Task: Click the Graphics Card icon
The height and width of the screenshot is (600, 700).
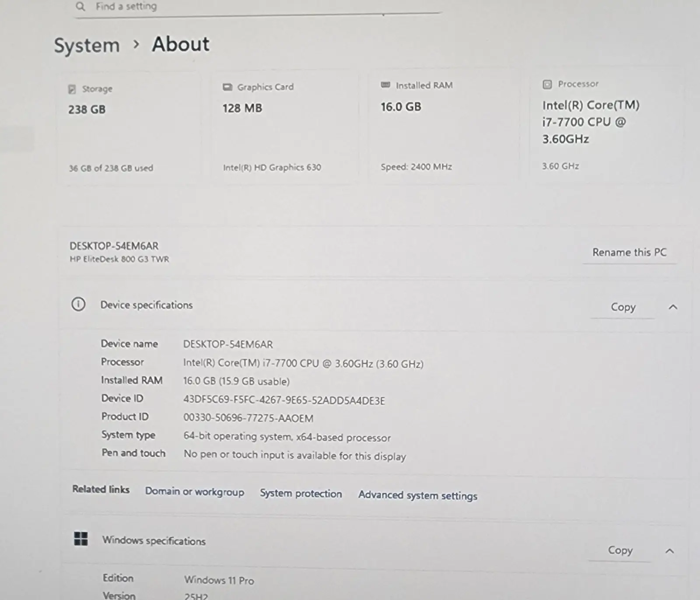Action: 227,87
